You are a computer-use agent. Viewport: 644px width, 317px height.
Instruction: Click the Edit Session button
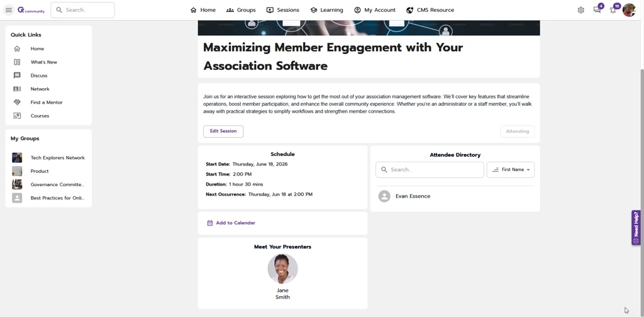(x=223, y=131)
